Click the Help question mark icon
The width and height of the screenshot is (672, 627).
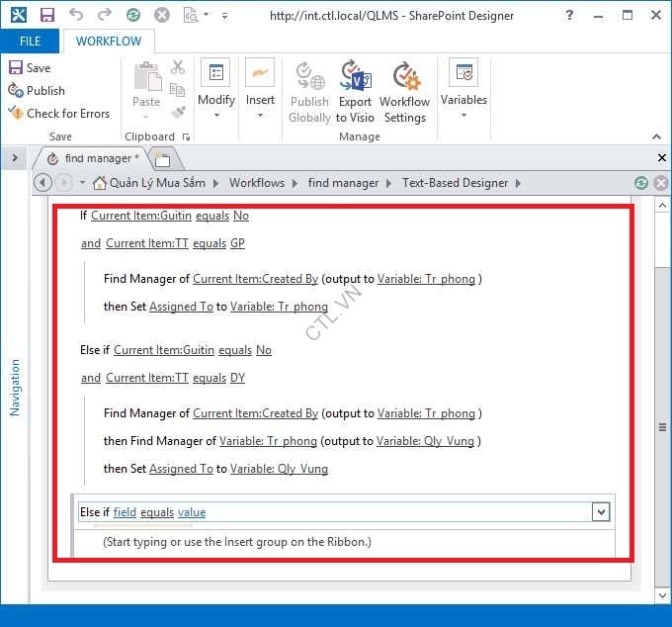click(x=571, y=16)
